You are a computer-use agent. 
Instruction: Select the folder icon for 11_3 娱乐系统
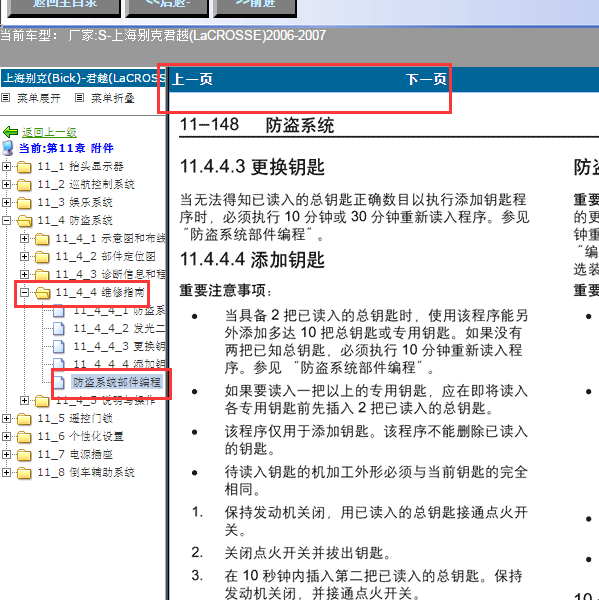coord(24,203)
